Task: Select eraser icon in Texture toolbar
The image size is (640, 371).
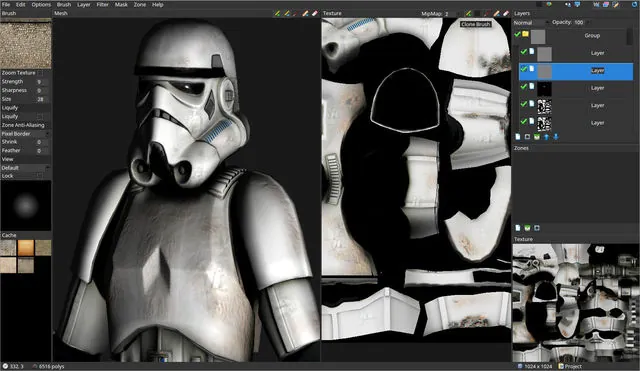Action: point(506,13)
